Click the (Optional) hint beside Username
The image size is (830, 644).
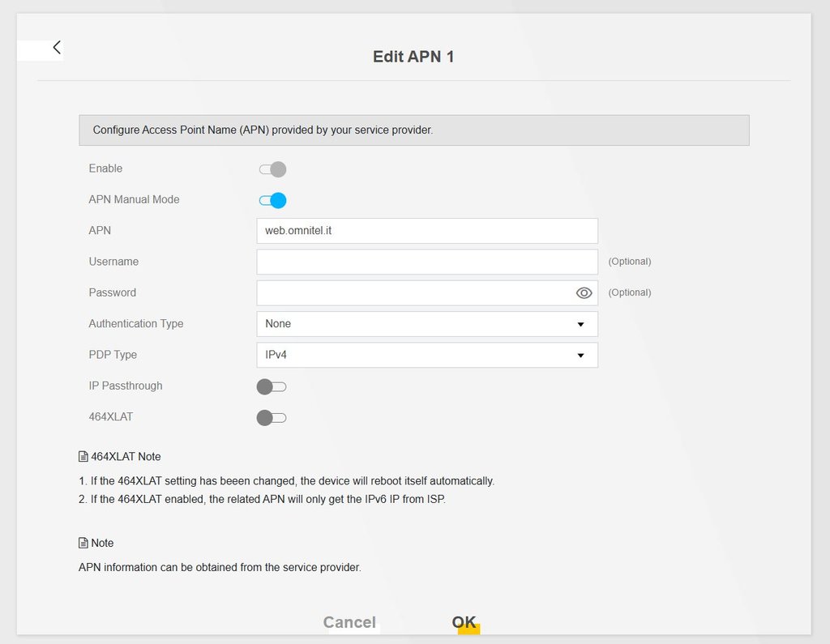630,262
